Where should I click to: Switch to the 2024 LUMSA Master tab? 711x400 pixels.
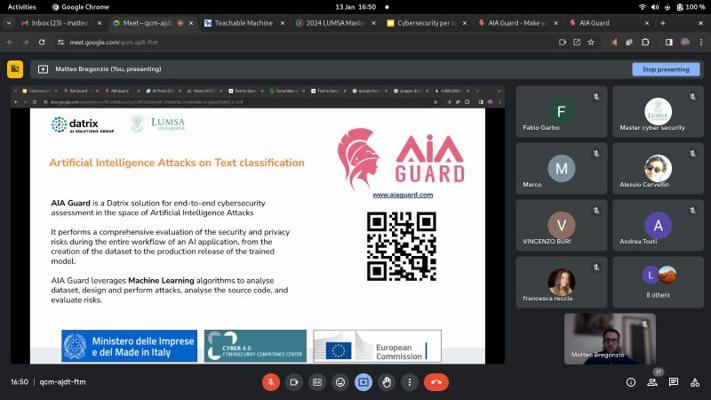pyautogui.click(x=335, y=23)
